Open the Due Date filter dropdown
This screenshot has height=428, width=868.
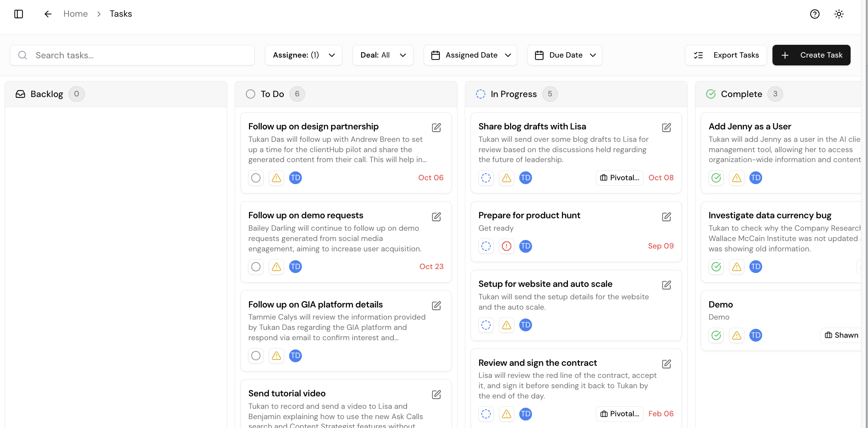(x=564, y=55)
